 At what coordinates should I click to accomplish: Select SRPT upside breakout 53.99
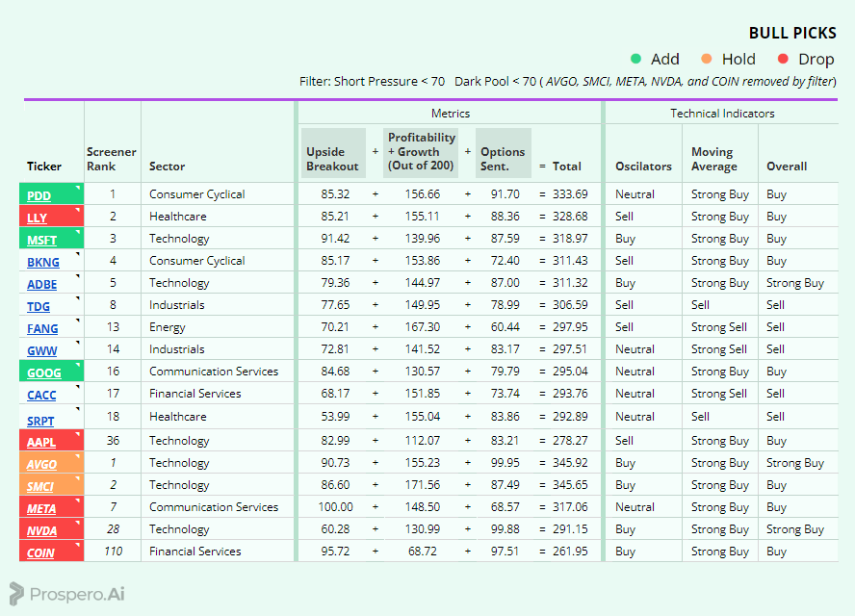(335, 417)
